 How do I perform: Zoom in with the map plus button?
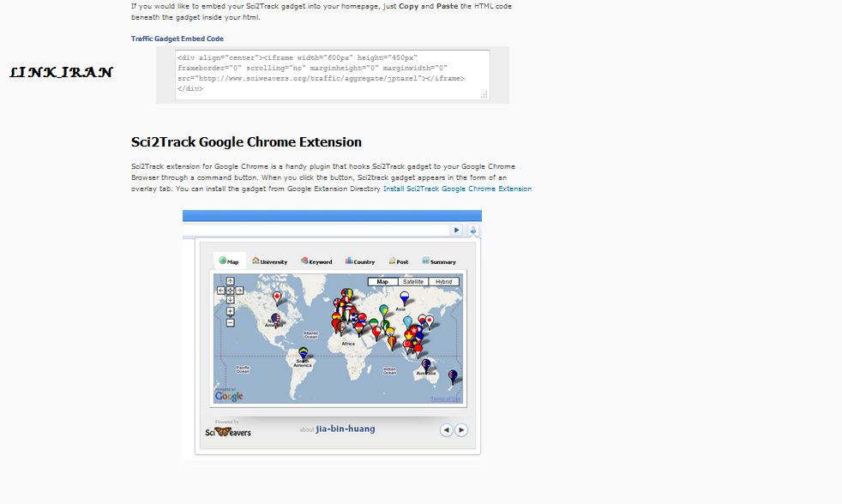(231, 311)
